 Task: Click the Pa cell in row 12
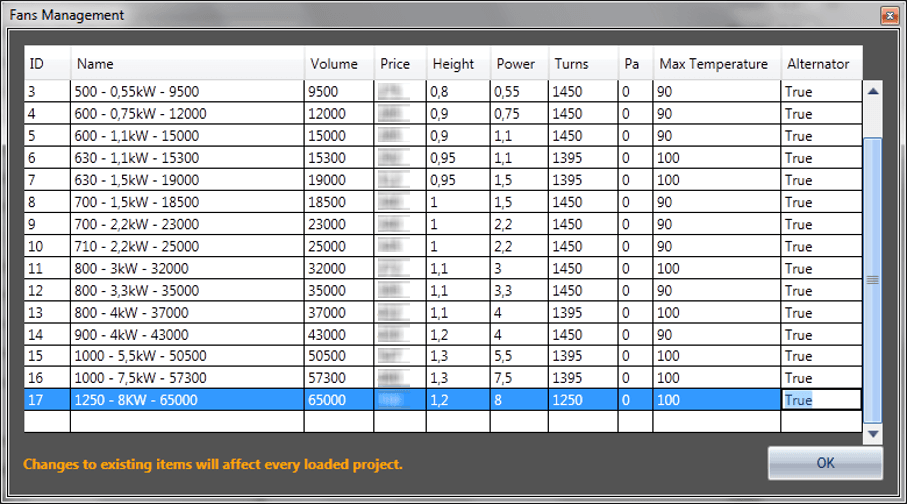coord(635,290)
